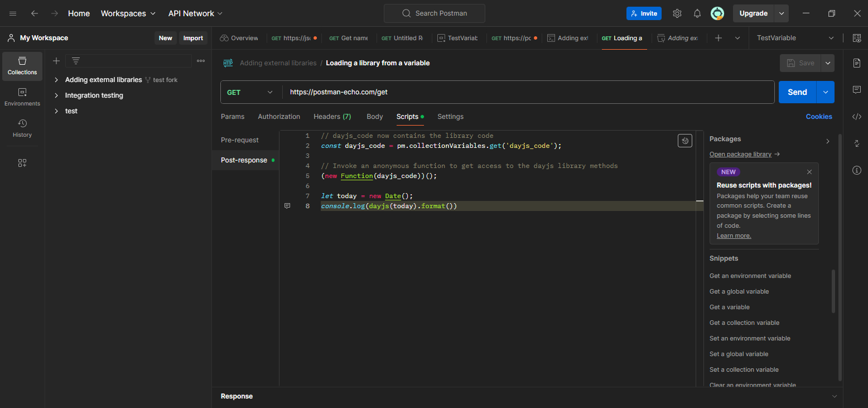Viewport: 868px width, 408px height.
Task: Switch to the Headers (7) tab
Action: point(332,117)
